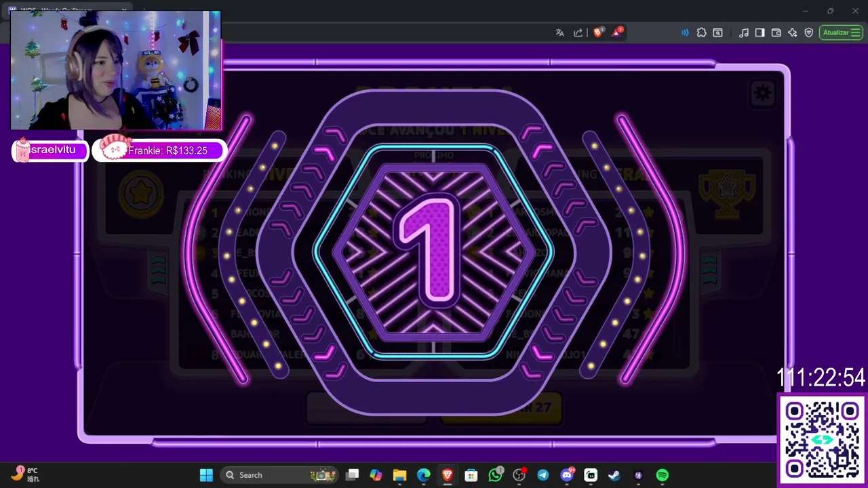This screenshot has width=868, height=488.
Task: Click the Frankie donation badge
Action: tap(160, 150)
